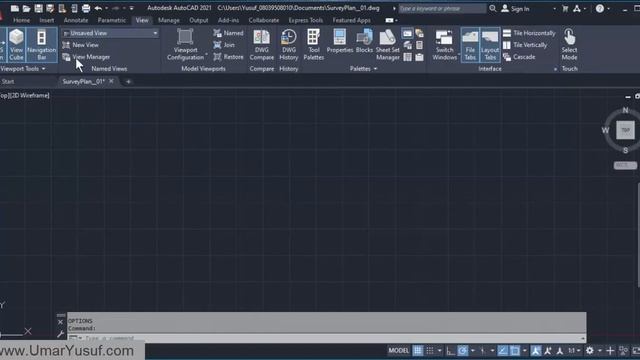This screenshot has height=360, width=640.
Task: Toggle Layout Tabs display
Action: [490, 44]
